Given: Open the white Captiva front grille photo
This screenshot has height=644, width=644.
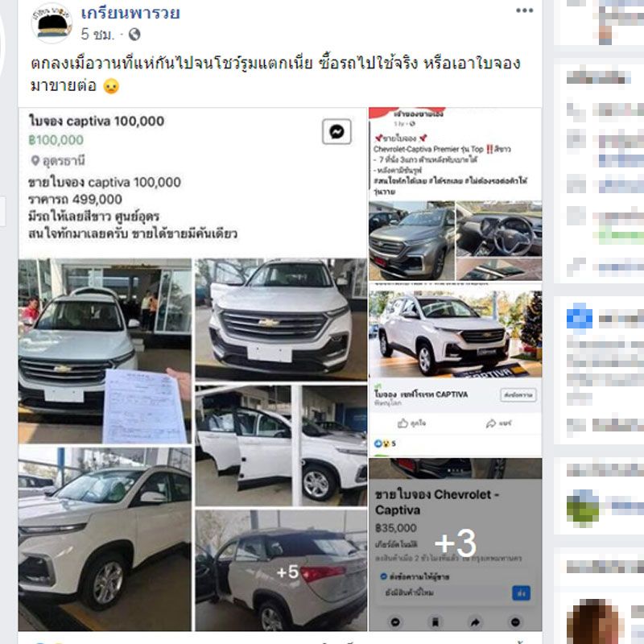Looking at the screenshot, I should 281,320.
